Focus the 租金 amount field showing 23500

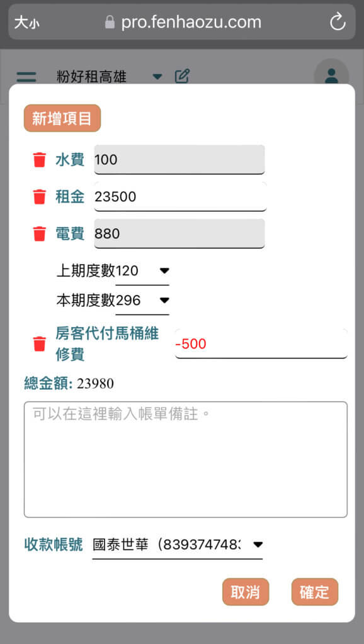coord(180,197)
